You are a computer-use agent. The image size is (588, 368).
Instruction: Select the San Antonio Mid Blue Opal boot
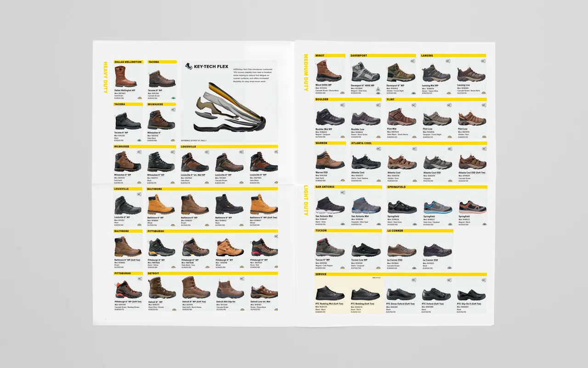click(366, 206)
